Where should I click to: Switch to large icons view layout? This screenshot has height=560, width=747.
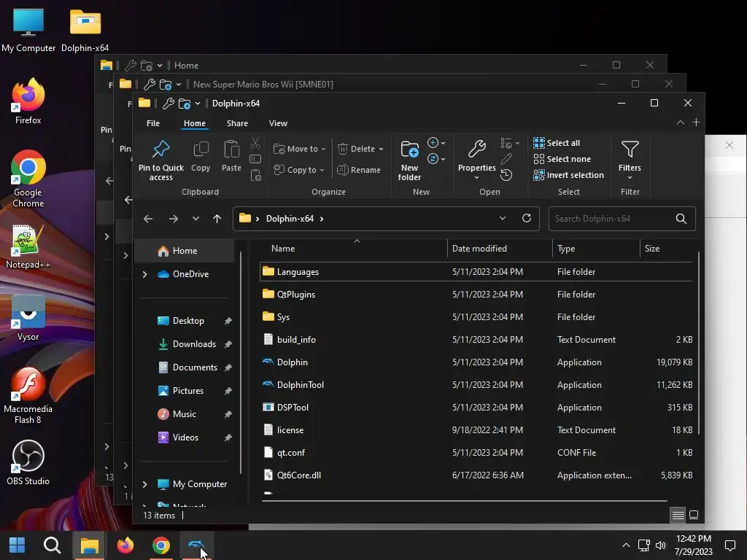click(x=694, y=515)
